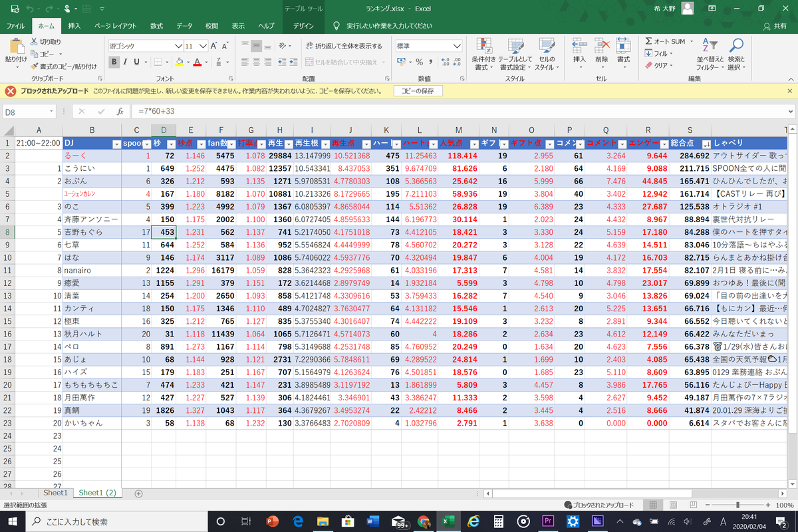Image resolution: width=798 pixels, height=532 pixels.
Task: Click the Cut (切り取り) icon
Action: (35, 42)
